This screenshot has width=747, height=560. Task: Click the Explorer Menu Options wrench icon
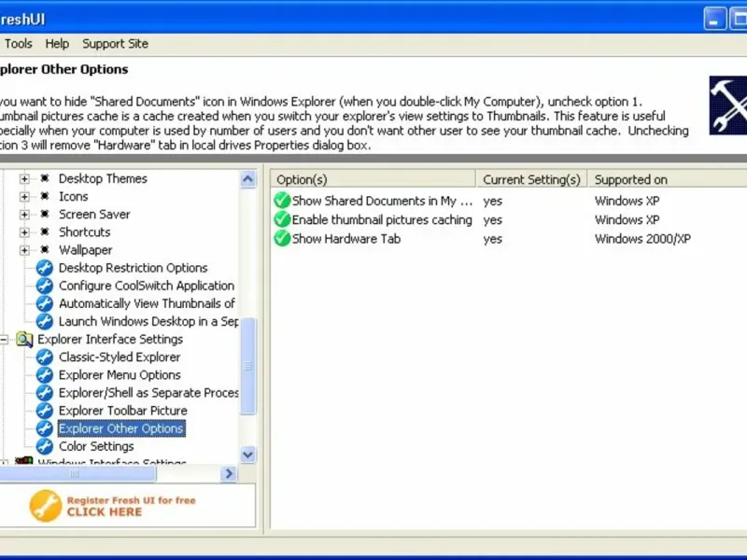pyautogui.click(x=44, y=375)
